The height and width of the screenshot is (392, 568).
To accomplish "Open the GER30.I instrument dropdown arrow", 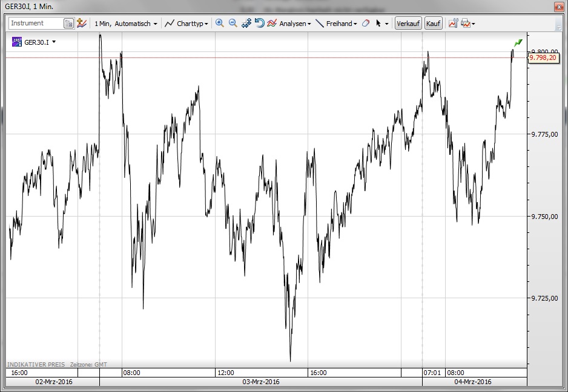I will [54, 42].
